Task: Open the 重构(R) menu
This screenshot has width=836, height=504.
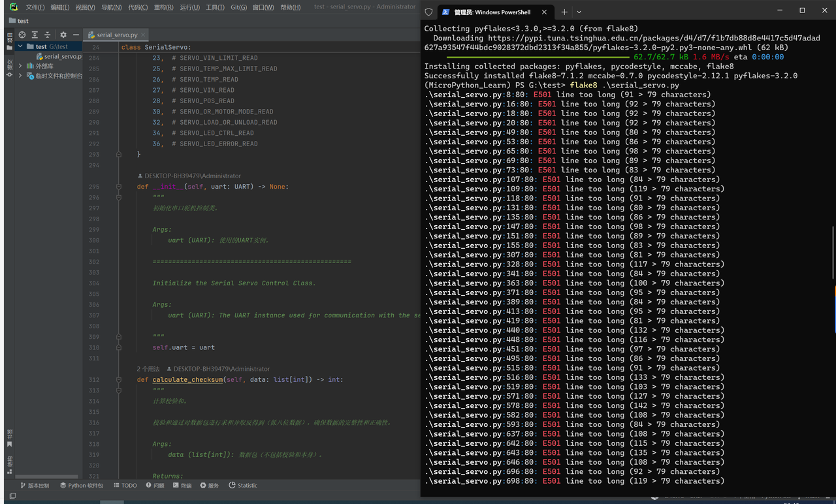Action: pos(163,7)
